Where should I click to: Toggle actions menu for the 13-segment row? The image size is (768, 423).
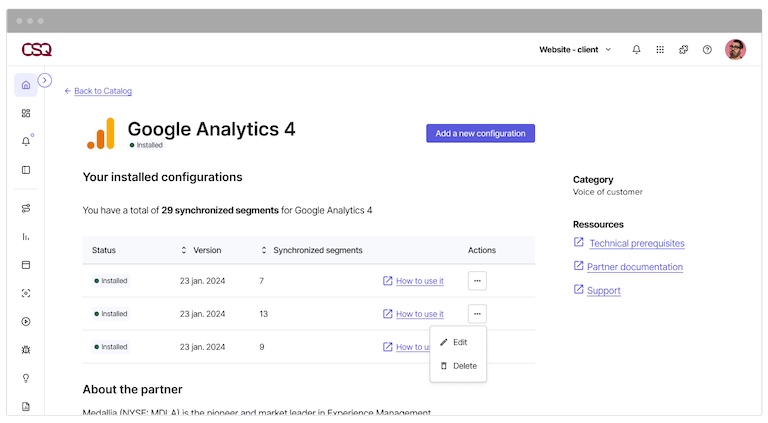(477, 314)
